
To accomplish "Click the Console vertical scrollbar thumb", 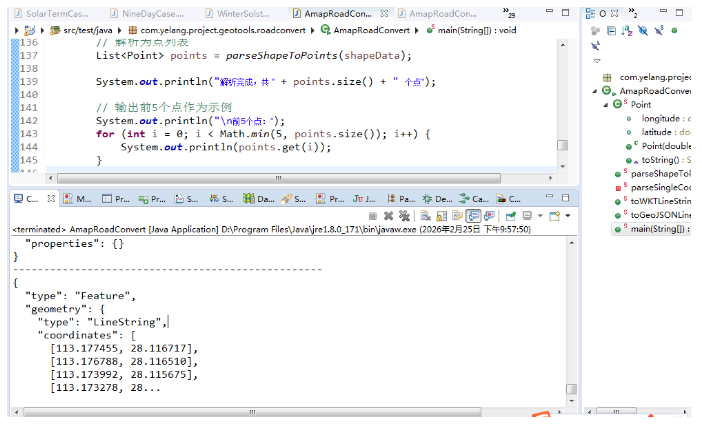I will (571, 388).
